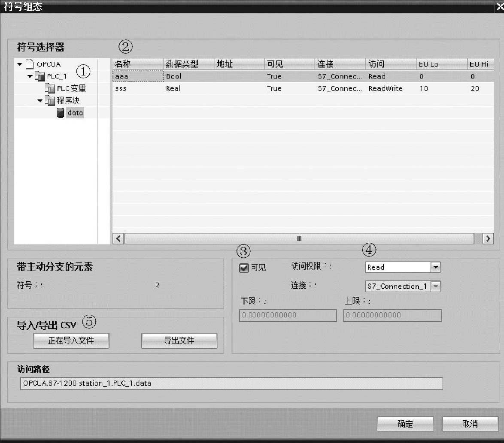Image resolution: width=504 pixels, height=443 pixels.
Task: Select the data tree item
Action: click(x=75, y=113)
